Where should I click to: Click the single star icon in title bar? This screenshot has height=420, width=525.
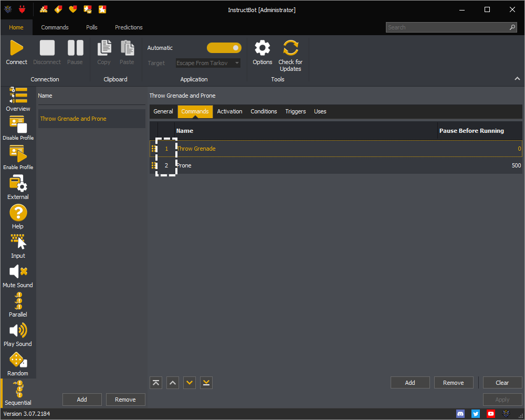coord(102,9)
